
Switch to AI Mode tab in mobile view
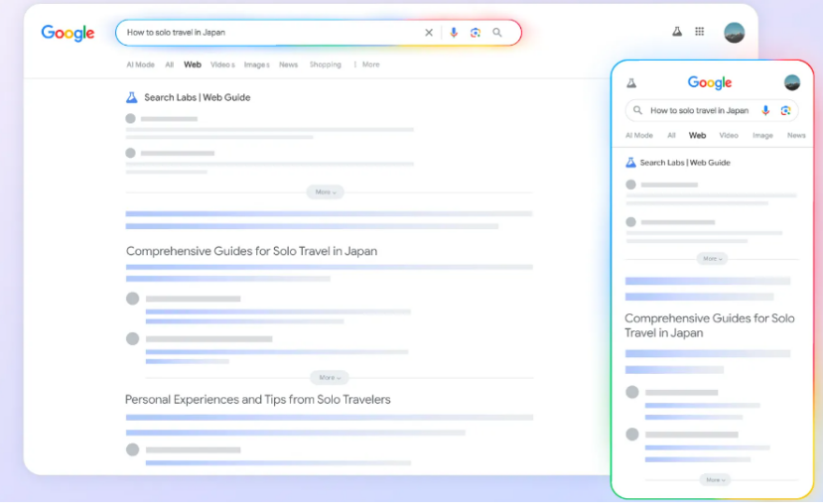(x=639, y=136)
